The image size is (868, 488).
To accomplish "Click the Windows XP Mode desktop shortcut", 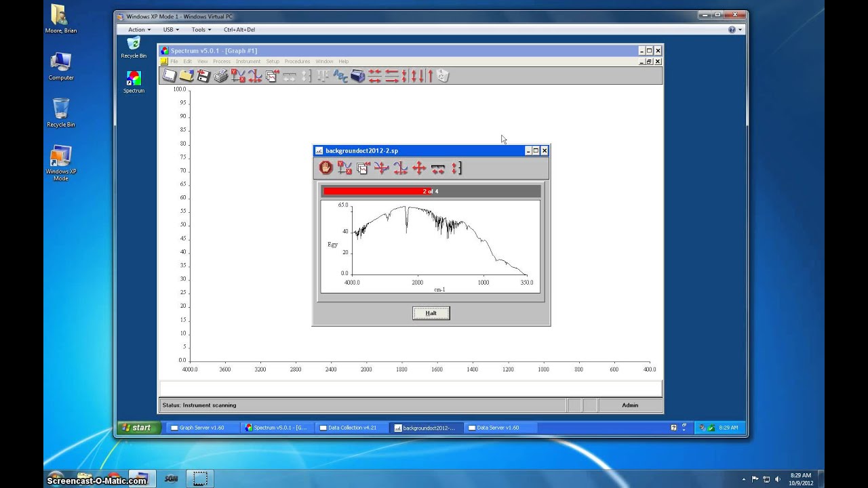I will [61, 163].
